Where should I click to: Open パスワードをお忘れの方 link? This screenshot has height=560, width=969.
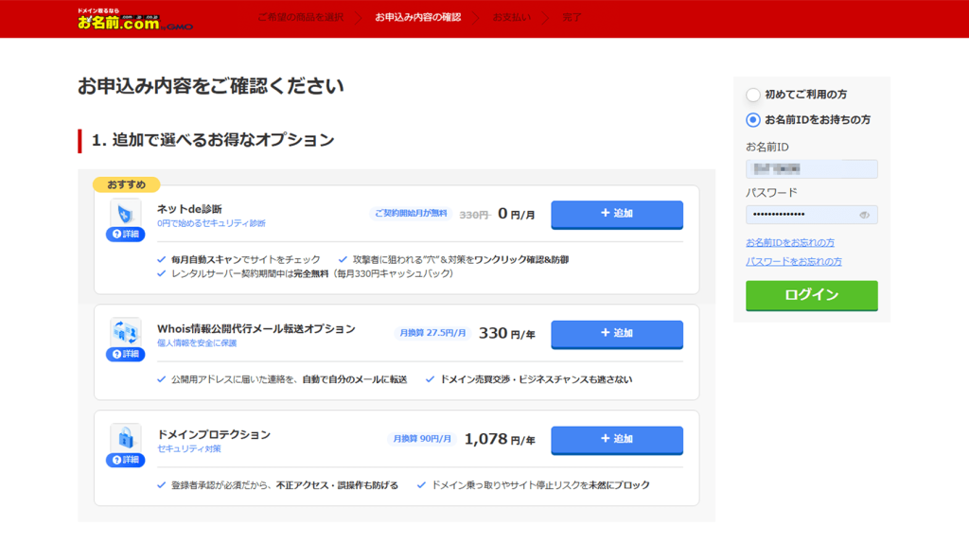793,261
